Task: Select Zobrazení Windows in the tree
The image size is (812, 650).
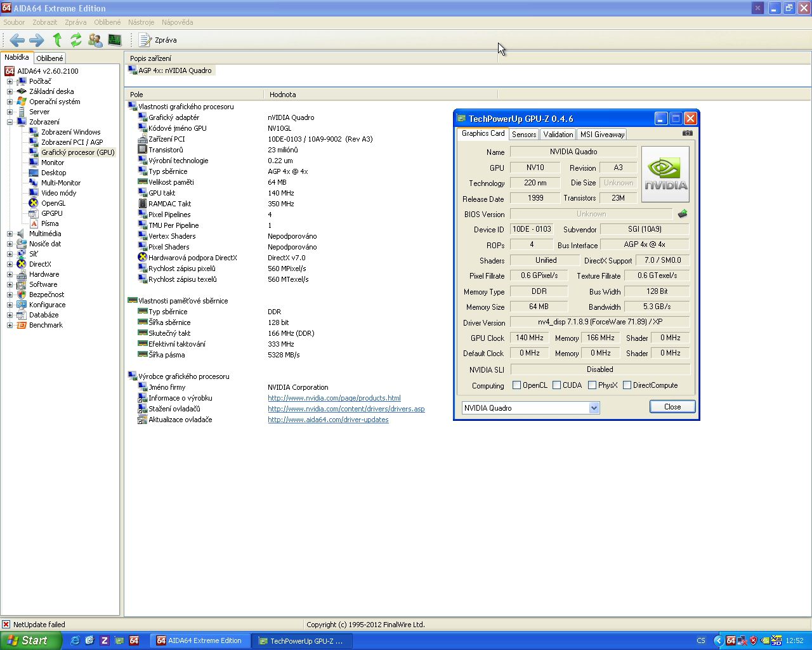Action: pos(71,132)
